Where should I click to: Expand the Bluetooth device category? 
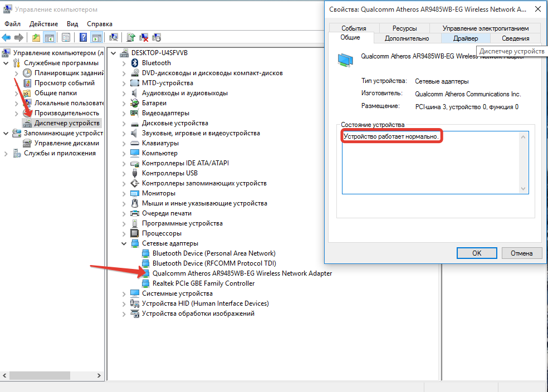tap(124, 63)
